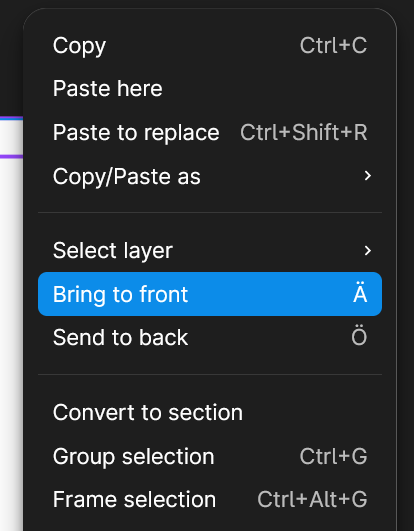Click the Ctrl+C shortcut label for Copy
Viewport: 414px width, 531px height.
pyautogui.click(x=333, y=45)
